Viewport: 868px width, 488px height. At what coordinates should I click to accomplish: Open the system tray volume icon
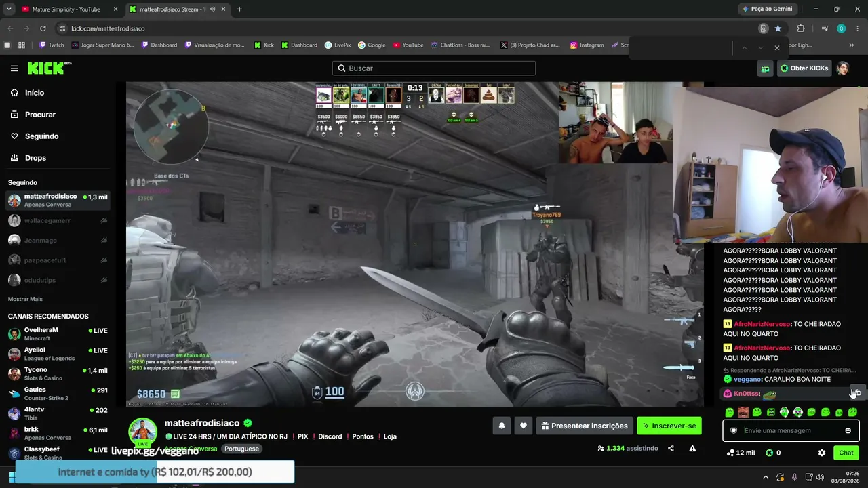[x=820, y=477]
